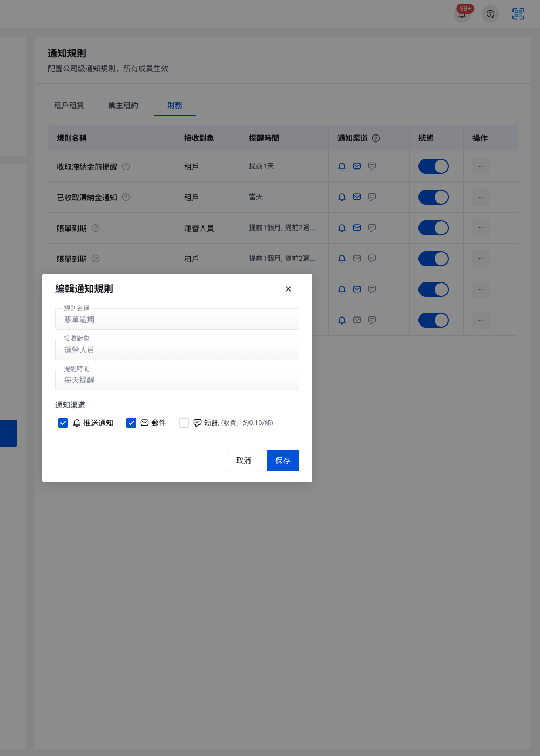Open the QR code scanner icon
This screenshot has height=756, width=540.
(518, 14)
